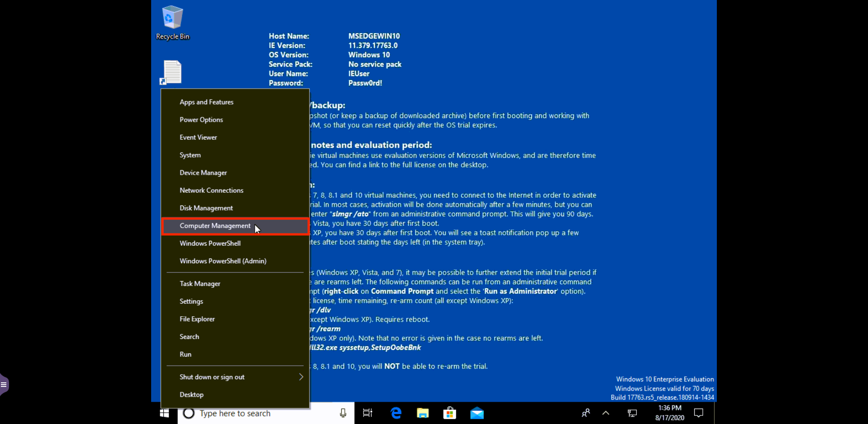
Task: Launch Windows PowerShell (Admin)
Action: (x=235, y=261)
